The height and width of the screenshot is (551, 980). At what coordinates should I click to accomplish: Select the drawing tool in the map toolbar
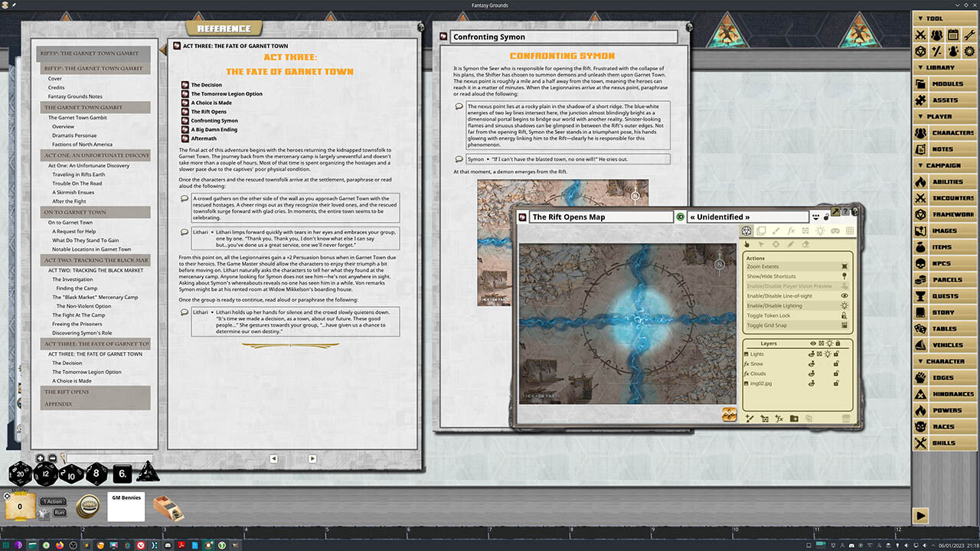point(776,230)
